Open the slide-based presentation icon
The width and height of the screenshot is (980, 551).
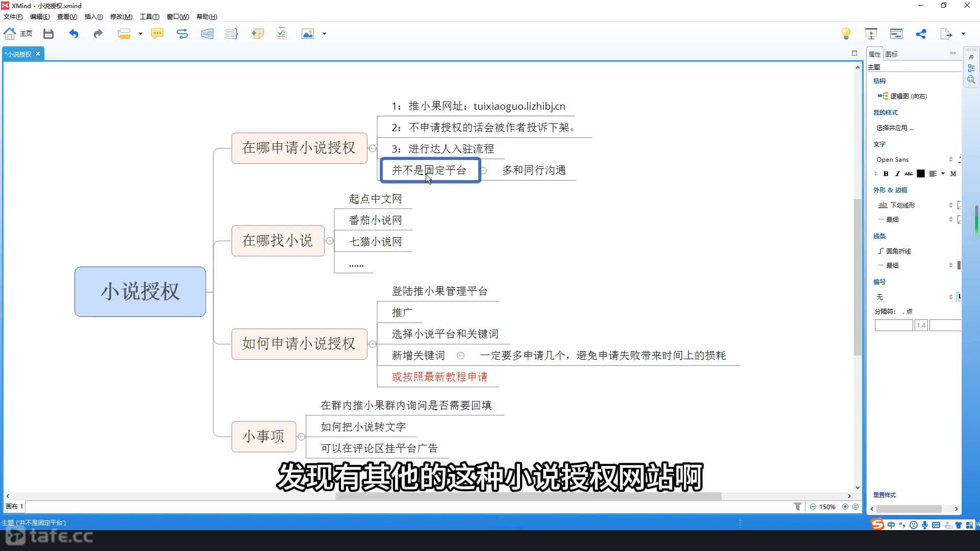(x=896, y=34)
